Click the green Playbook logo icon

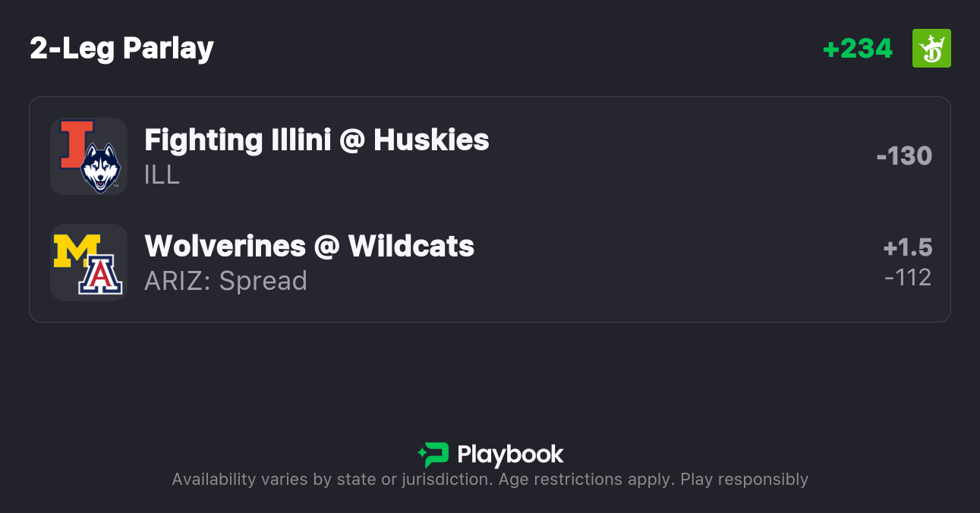[433, 455]
